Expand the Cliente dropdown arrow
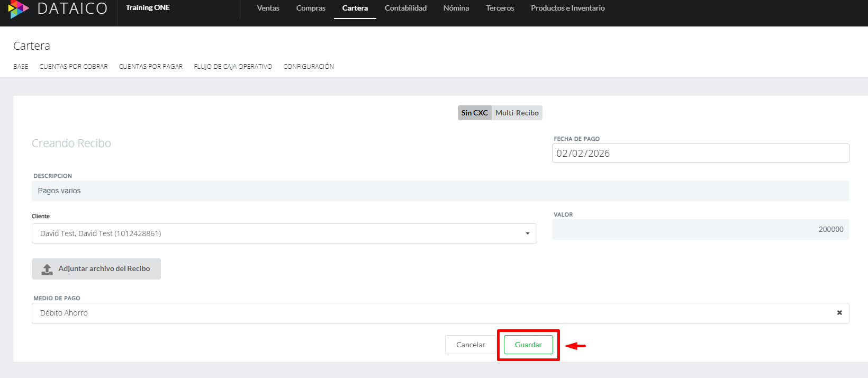The image size is (868, 378). 527,233
